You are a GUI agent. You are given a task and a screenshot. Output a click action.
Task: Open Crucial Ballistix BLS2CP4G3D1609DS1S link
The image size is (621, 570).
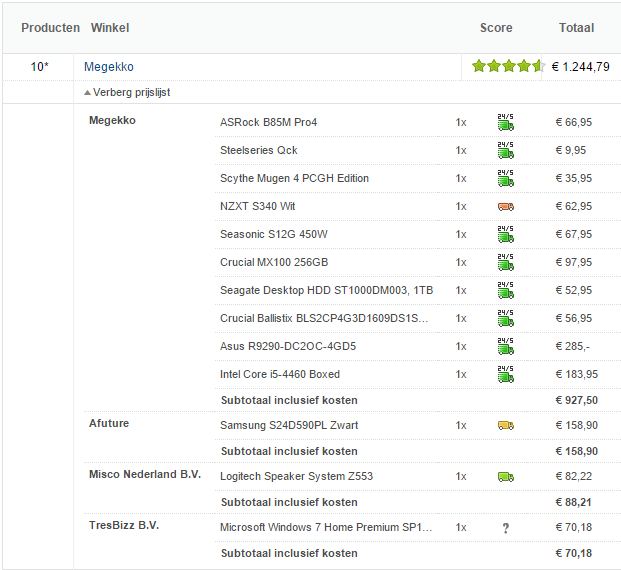pyautogui.click(x=324, y=318)
